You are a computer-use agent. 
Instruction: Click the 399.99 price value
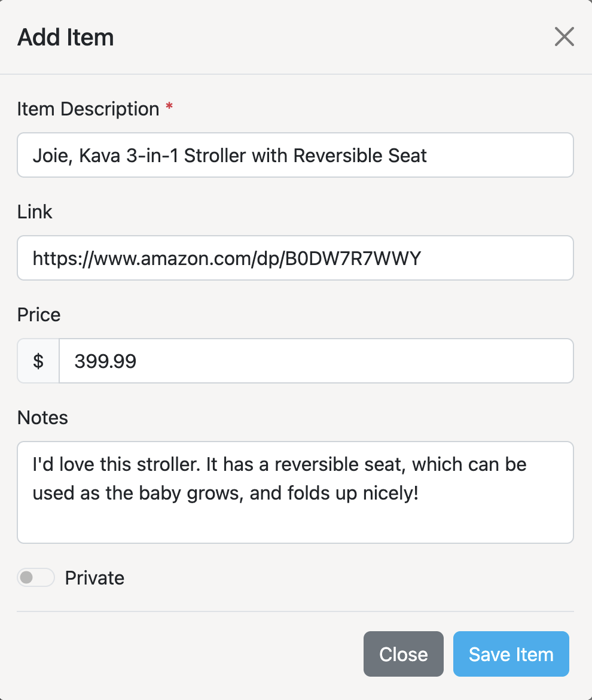[x=105, y=361]
